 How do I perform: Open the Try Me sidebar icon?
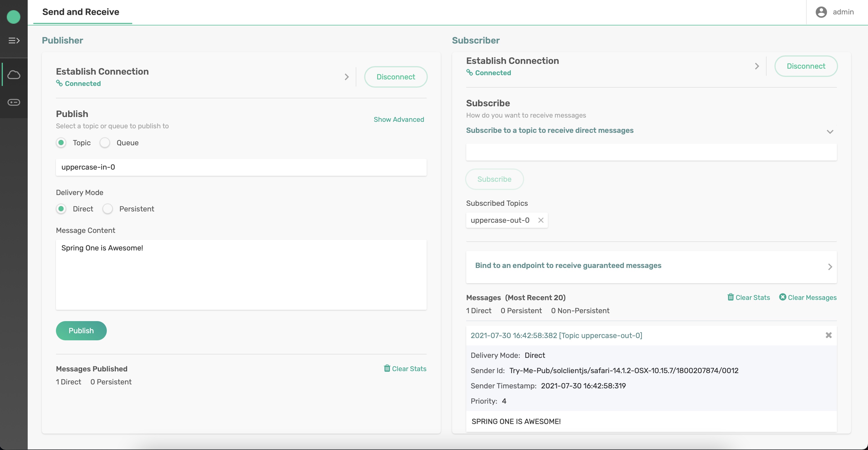[x=14, y=102]
